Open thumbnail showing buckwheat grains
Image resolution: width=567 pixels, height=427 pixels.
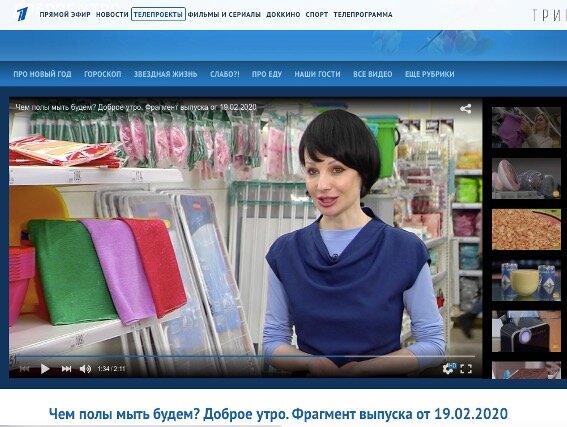pos(526,229)
